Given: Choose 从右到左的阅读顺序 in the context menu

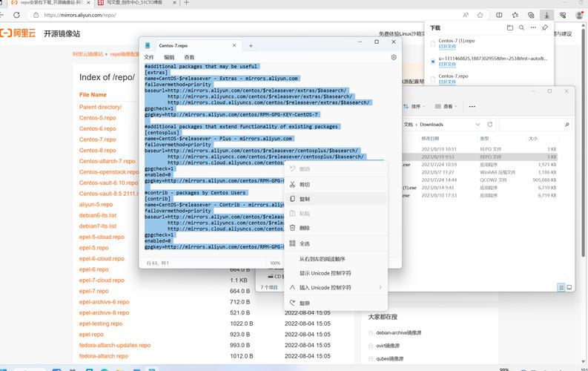Looking at the screenshot, I should point(336,259).
